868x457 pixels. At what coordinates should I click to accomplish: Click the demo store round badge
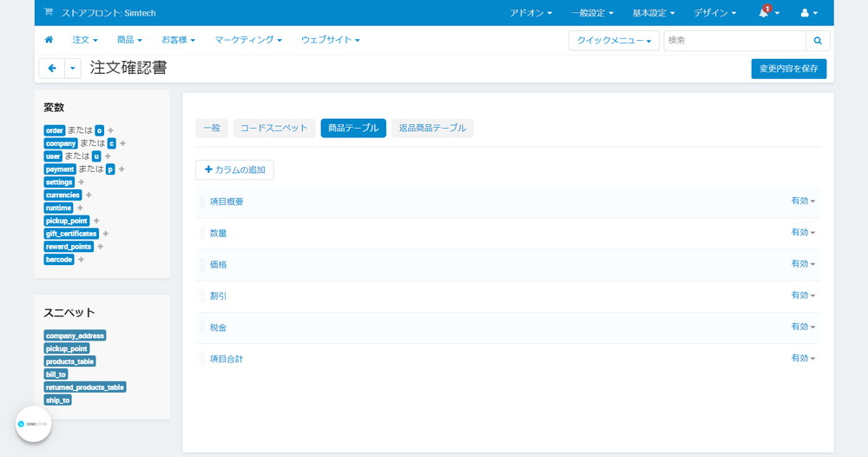coord(34,424)
